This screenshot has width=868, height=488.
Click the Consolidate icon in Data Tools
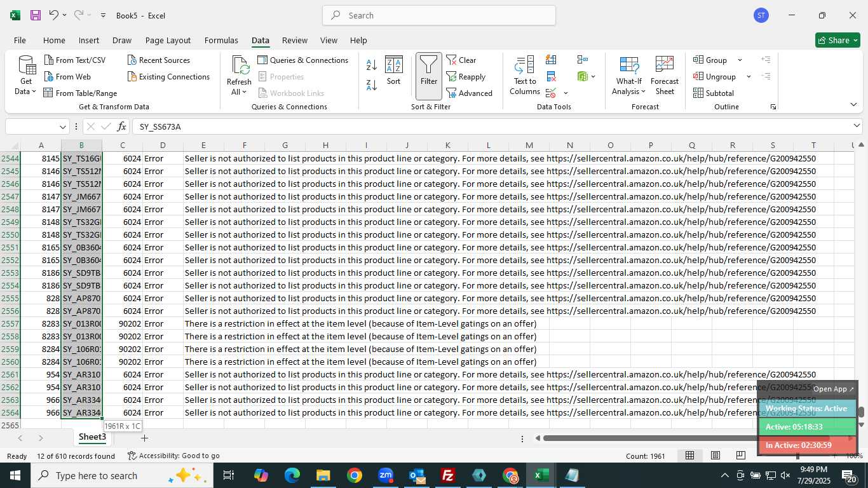point(582,60)
